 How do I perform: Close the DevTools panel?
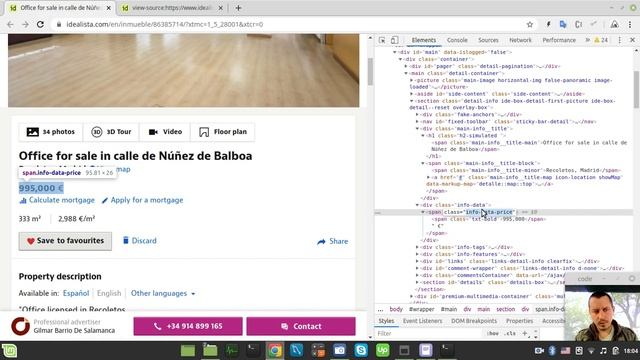[x=632, y=40]
